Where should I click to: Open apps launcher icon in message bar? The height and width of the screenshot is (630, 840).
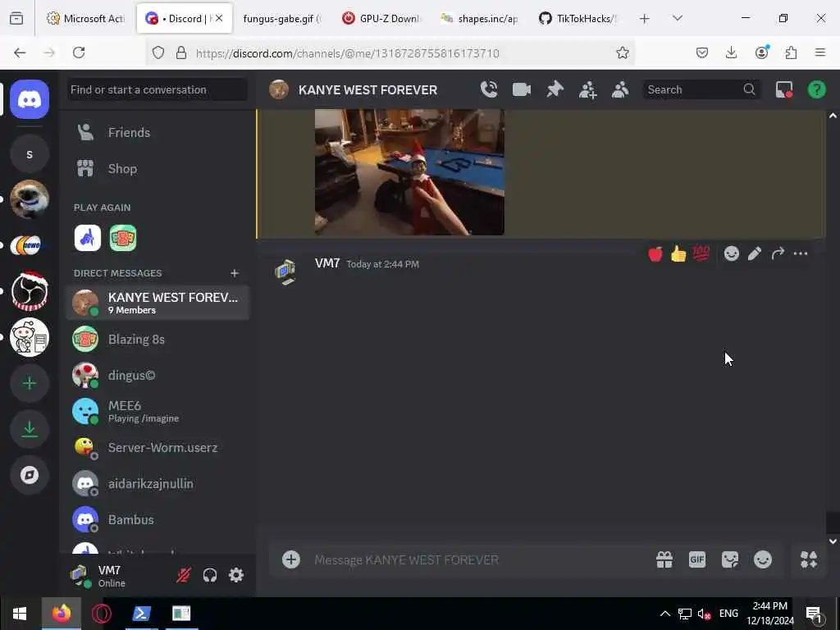coord(808,559)
